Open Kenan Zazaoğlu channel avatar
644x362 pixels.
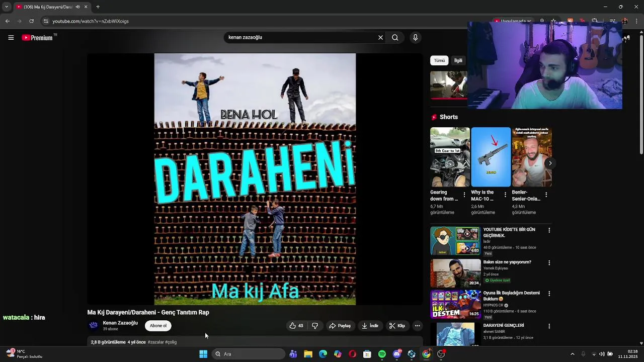[x=94, y=325]
